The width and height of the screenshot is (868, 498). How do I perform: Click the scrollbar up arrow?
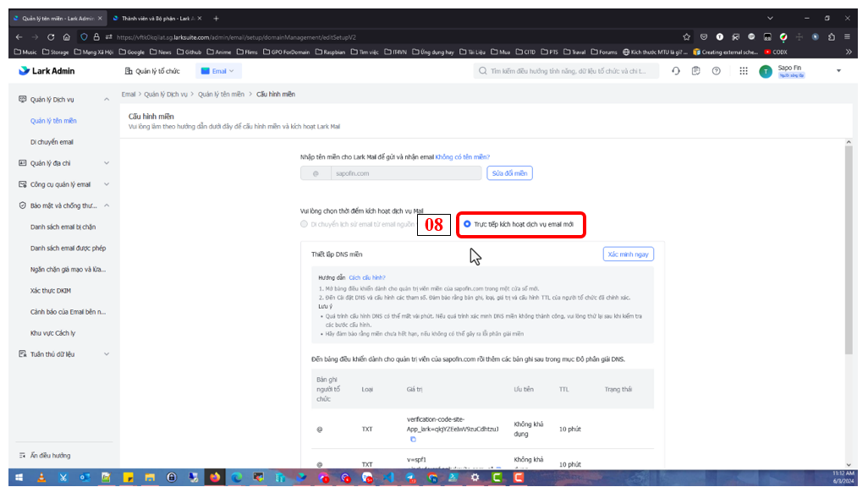click(848, 142)
